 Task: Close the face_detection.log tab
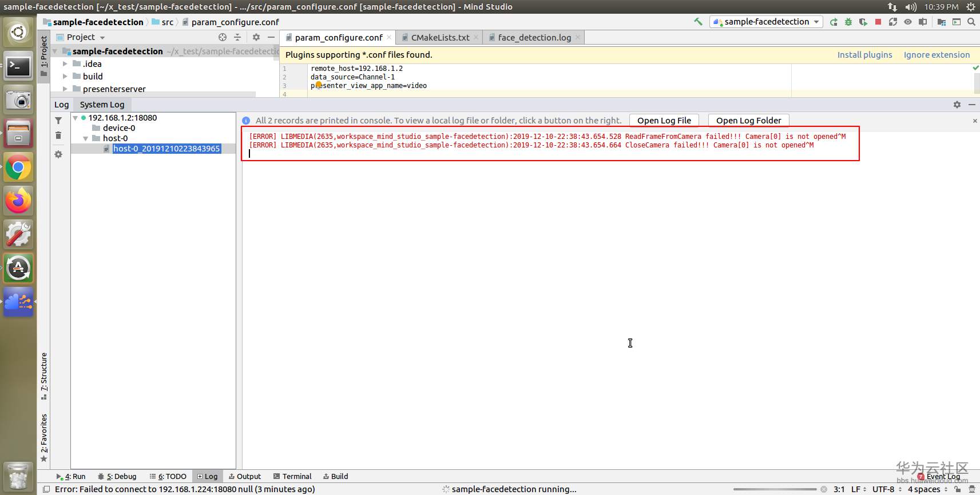coord(578,37)
